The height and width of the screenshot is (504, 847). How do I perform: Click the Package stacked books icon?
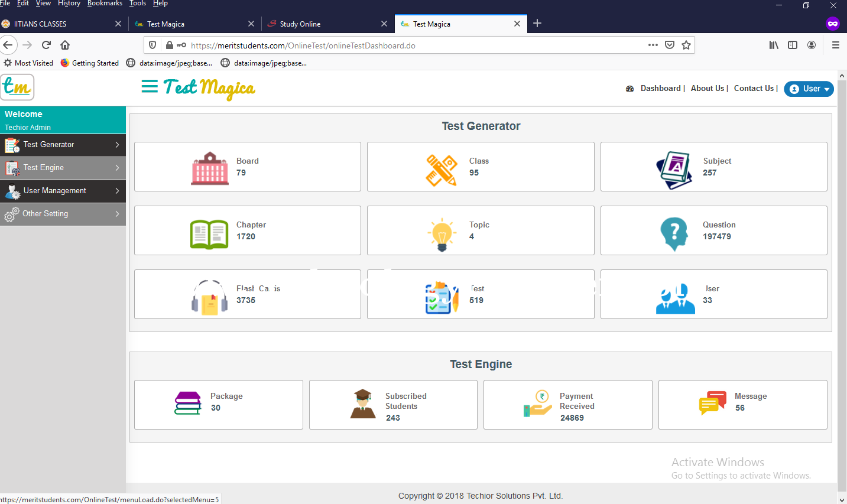click(188, 404)
